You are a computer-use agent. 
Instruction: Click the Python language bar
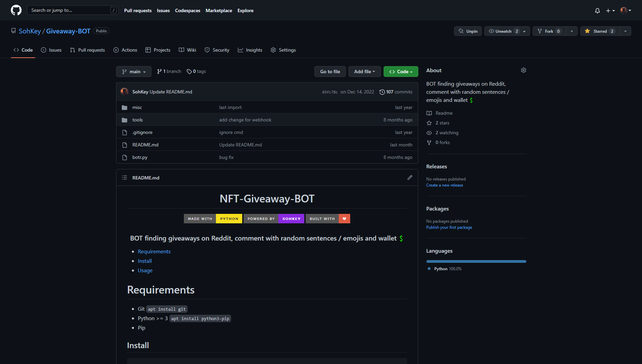476,261
